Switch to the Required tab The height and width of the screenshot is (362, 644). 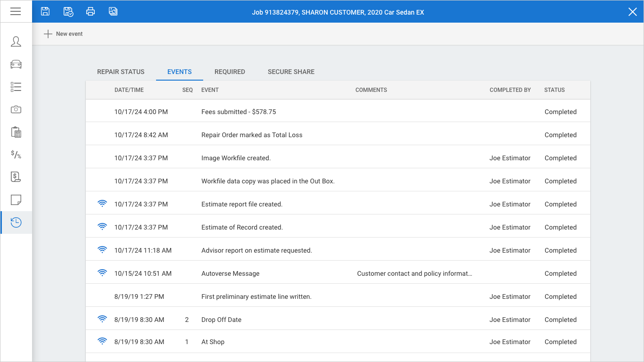(x=230, y=72)
